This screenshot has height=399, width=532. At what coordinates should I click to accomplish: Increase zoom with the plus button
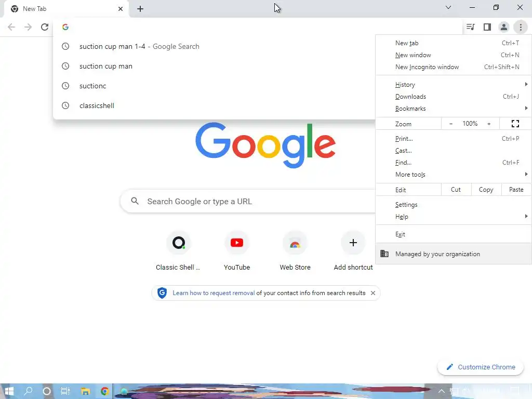[489, 124]
